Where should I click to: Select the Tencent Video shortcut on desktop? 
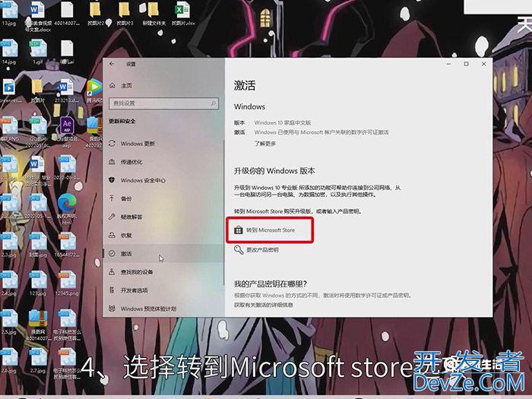point(95,90)
